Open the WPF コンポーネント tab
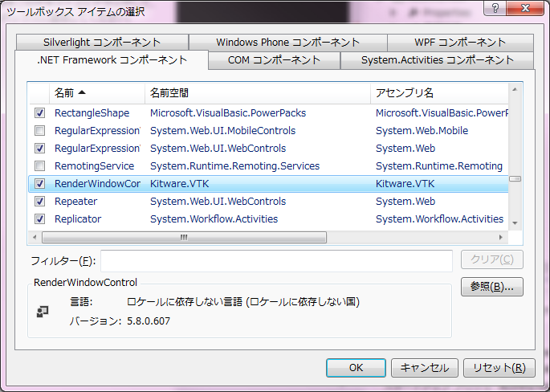Screen dimensions: 550x392 (460, 43)
